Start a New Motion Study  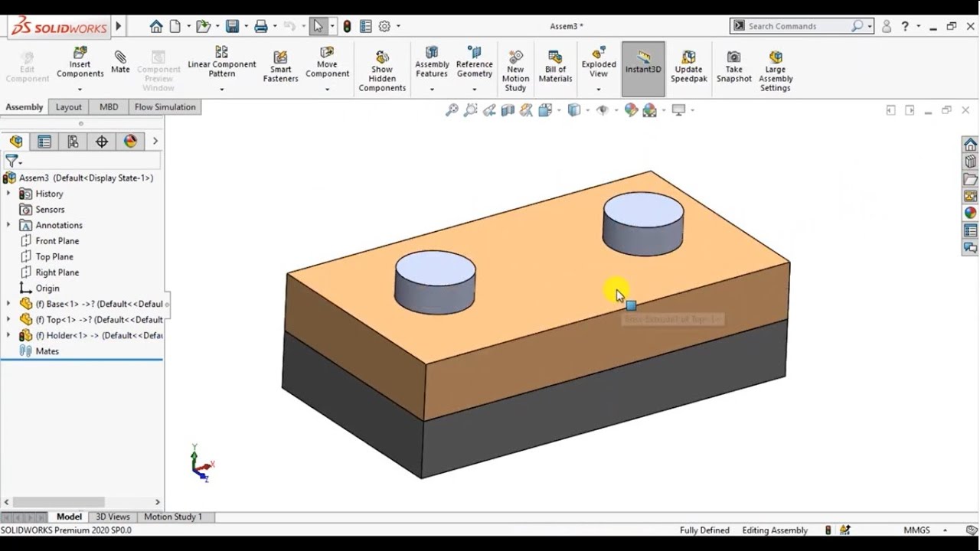tap(515, 71)
